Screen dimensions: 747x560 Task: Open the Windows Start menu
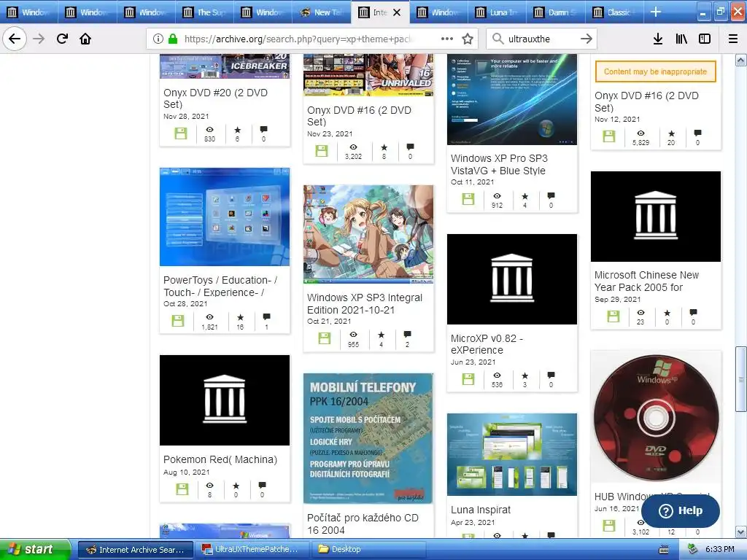(x=34, y=549)
